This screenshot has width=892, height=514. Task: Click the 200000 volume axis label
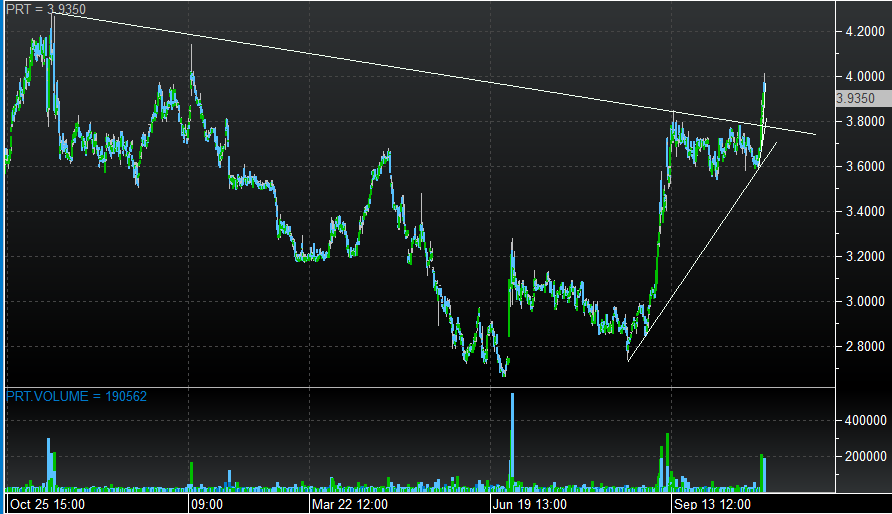pos(865,456)
